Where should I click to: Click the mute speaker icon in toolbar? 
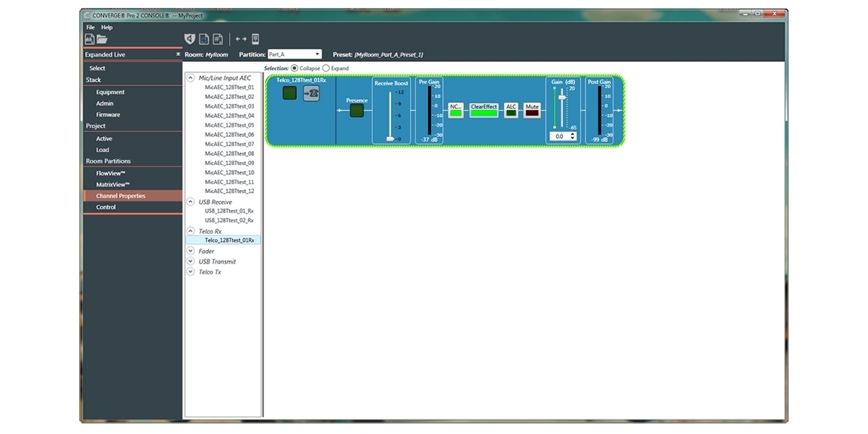click(x=190, y=39)
